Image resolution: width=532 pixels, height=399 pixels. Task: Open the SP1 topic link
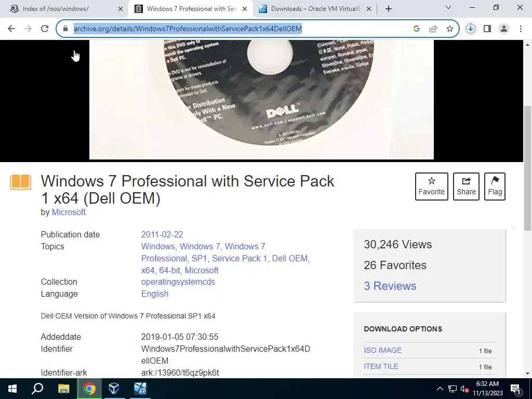199,258
